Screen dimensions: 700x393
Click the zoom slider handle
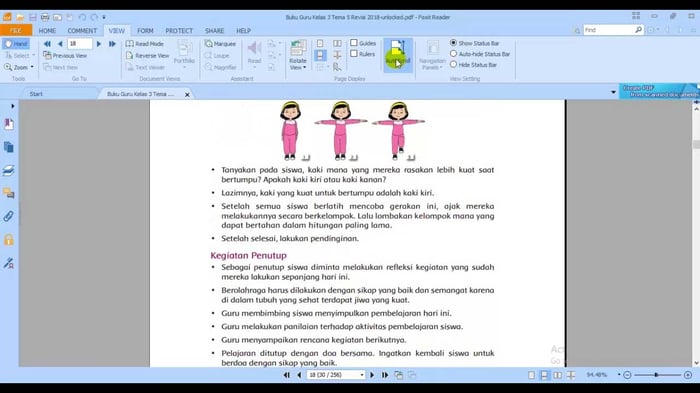(x=656, y=375)
